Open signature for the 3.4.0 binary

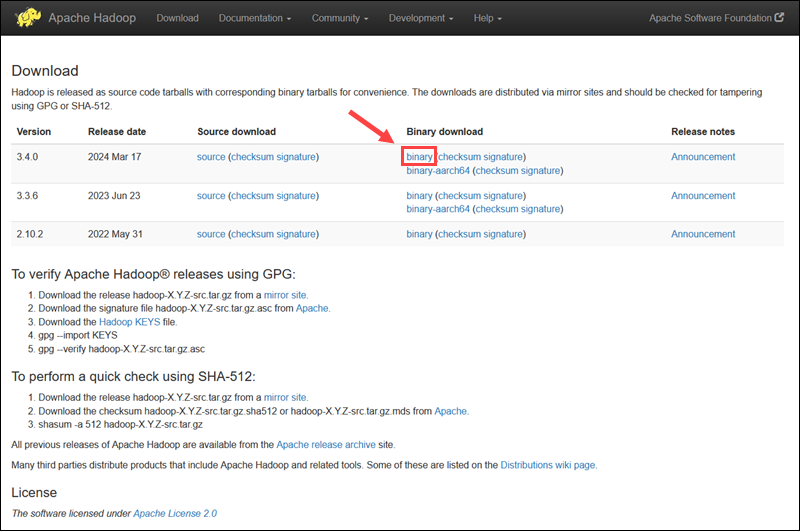503,157
